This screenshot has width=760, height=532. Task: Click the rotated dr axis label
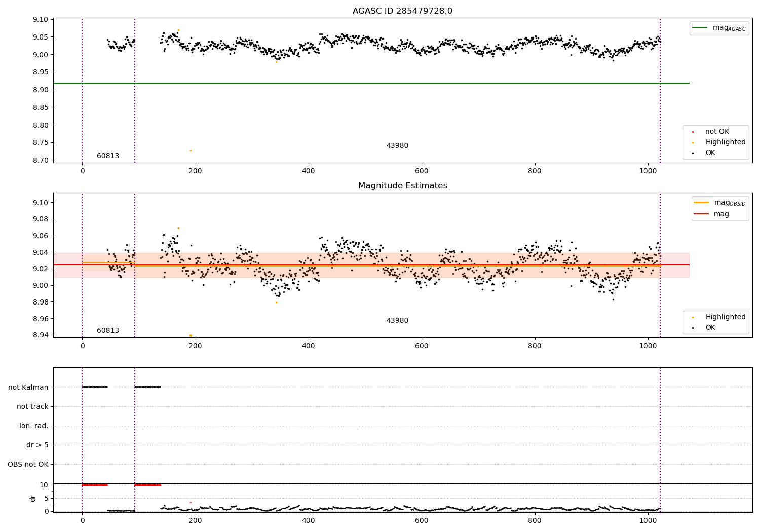pyautogui.click(x=33, y=498)
